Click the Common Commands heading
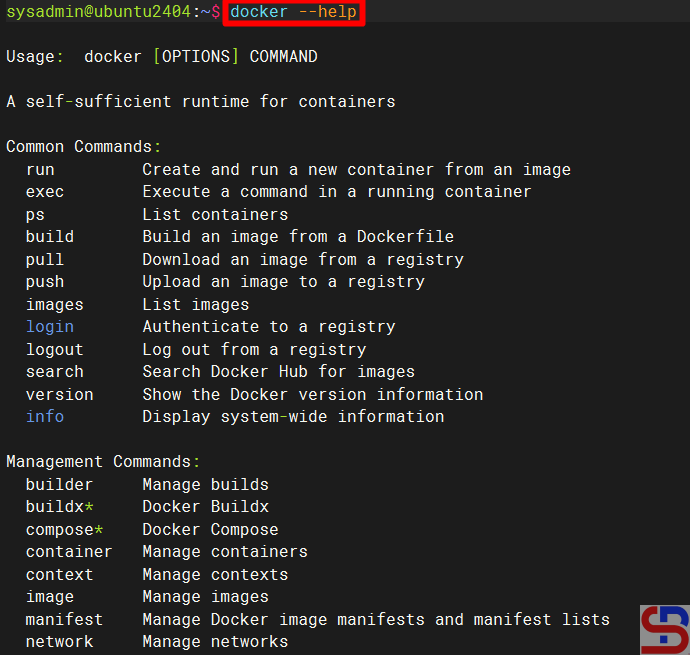 (x=83, y=147)
